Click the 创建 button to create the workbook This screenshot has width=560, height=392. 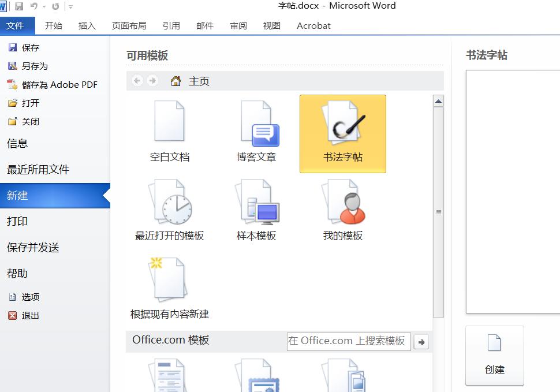[494, 356]
